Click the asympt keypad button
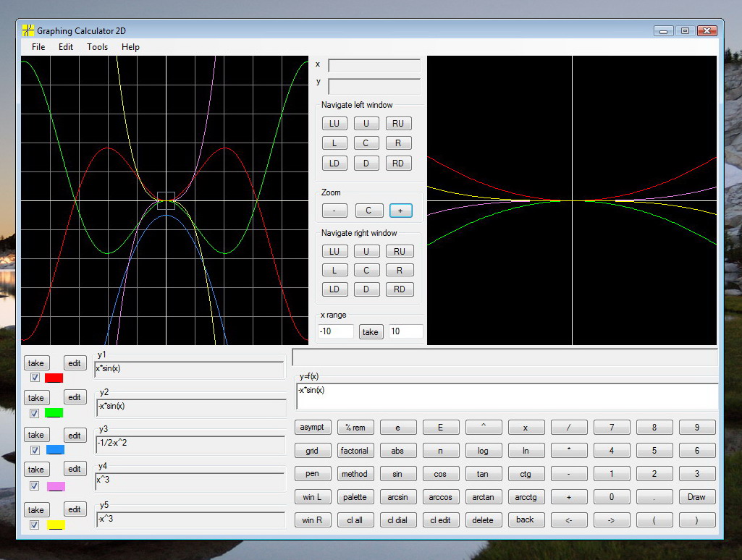This screenshot has height=560, width=742. (x=312, y=427)
